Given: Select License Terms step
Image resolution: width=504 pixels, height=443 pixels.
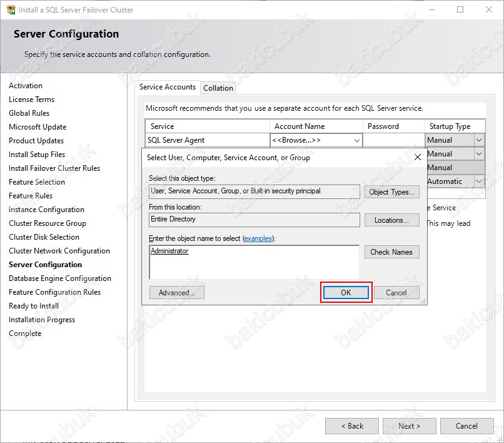Looking at the screenshot, I should point(31,99).
